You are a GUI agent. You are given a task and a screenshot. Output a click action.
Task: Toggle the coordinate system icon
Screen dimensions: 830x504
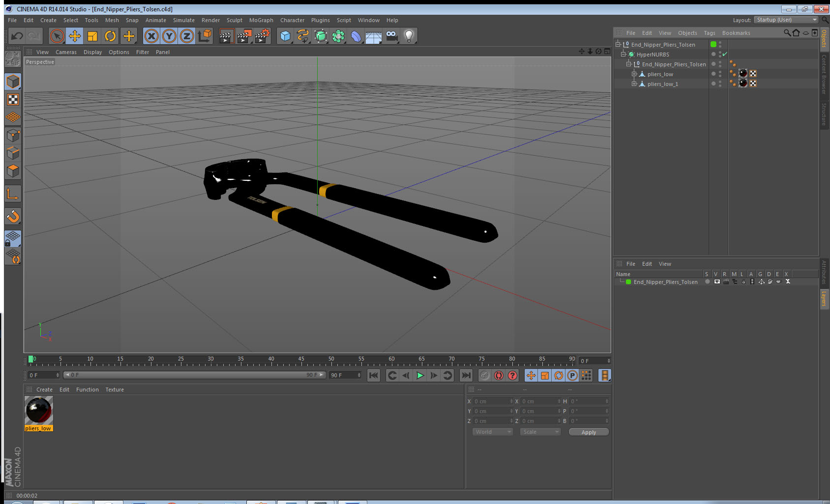coord(205,36)
